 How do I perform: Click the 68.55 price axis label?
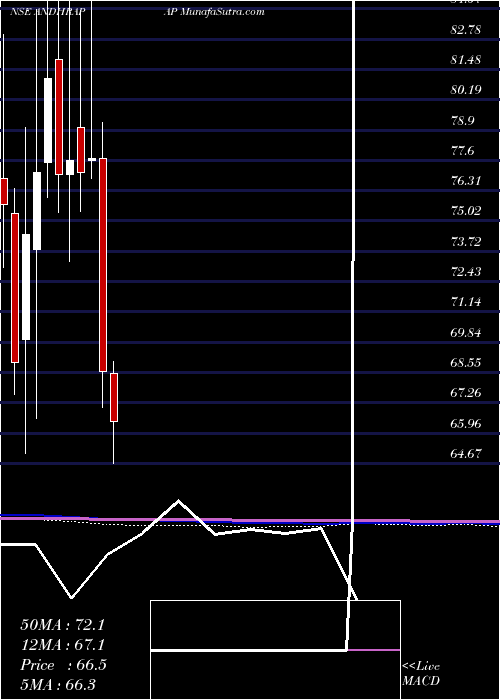(x=466, y=362)
